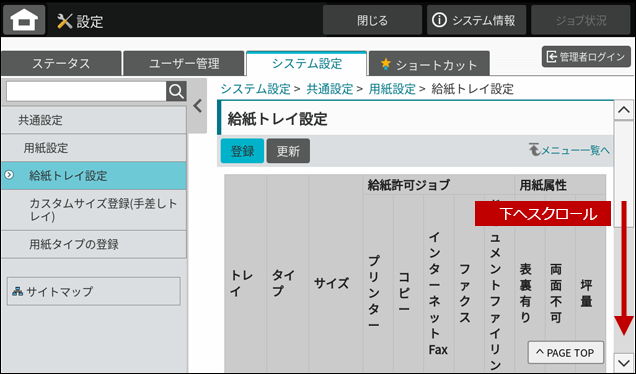
Task: Click the トレイ column header
Action: (x=245, y=283)
